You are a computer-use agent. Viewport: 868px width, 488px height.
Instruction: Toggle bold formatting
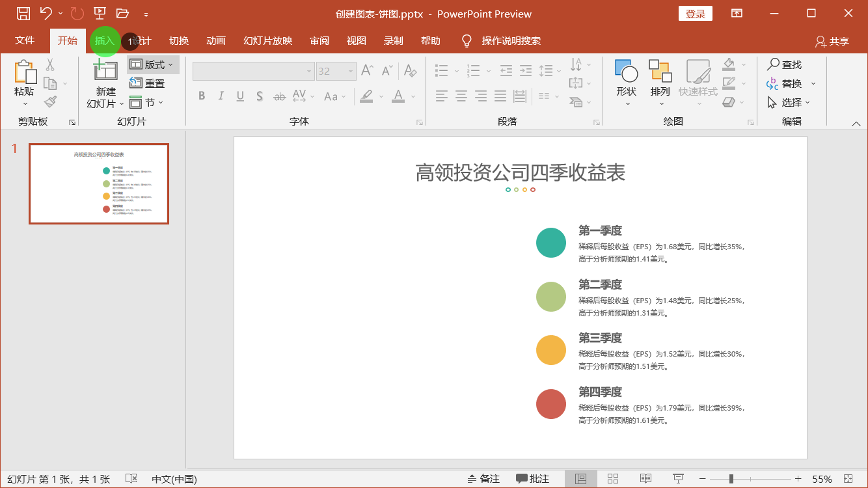click(202, 96)
